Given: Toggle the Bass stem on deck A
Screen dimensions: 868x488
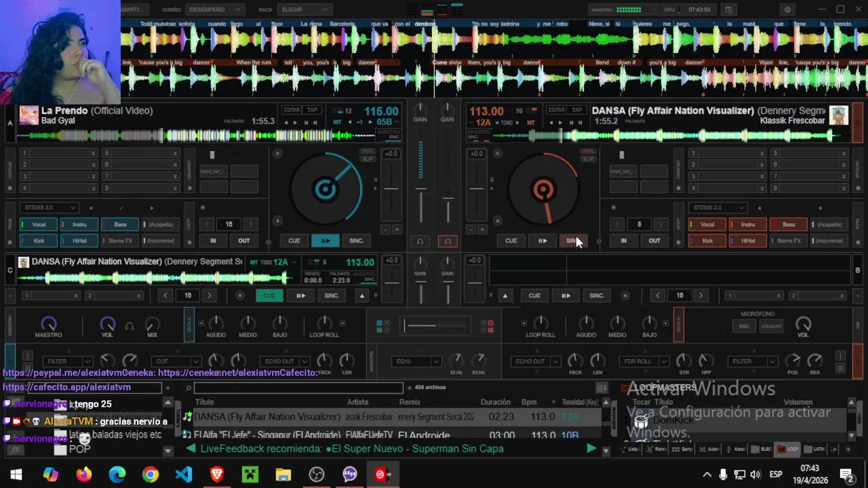Looking at the screenshot, I should (119, 224).
